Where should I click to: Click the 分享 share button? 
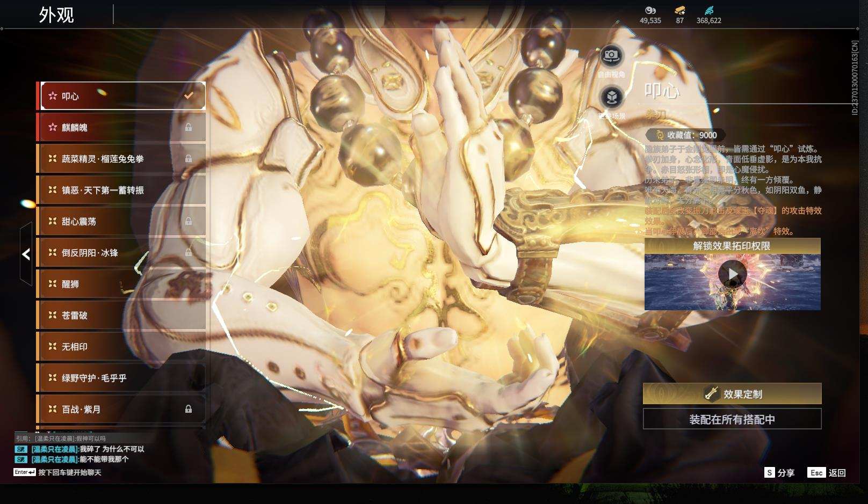[x=780, y=473]
